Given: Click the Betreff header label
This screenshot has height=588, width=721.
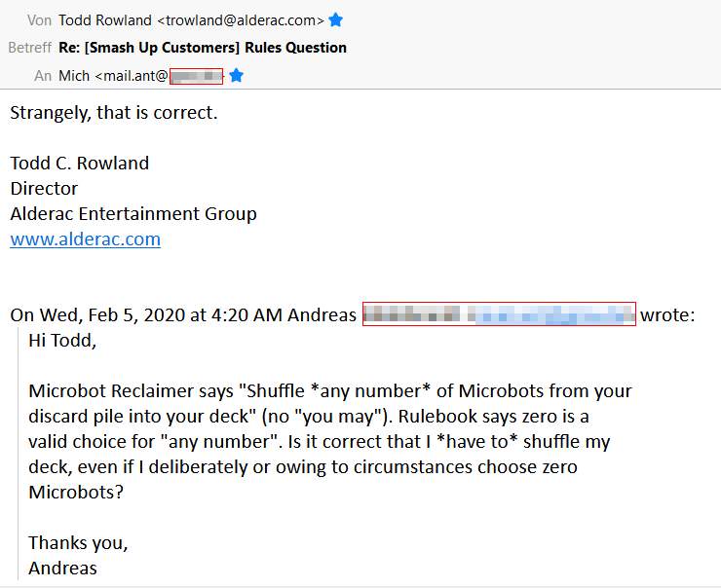Looking at the screenshot, I should (29, 48).
